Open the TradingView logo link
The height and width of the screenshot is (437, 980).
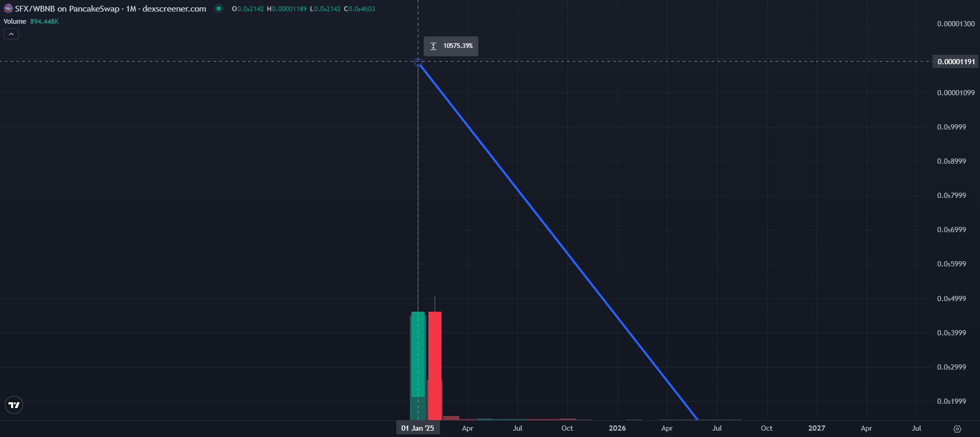[14, 405]
